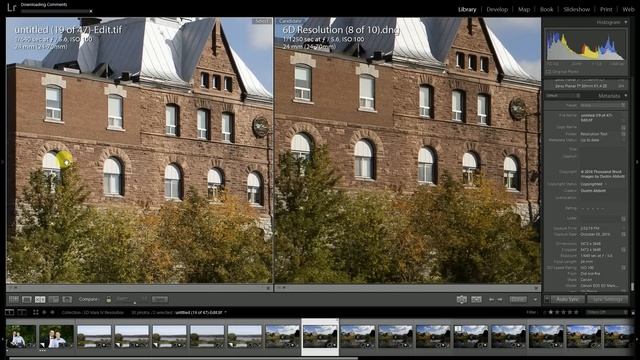Viewport: 640px width, 360px height.
Task: Set filter to five star rating
Action: (576, 312)
